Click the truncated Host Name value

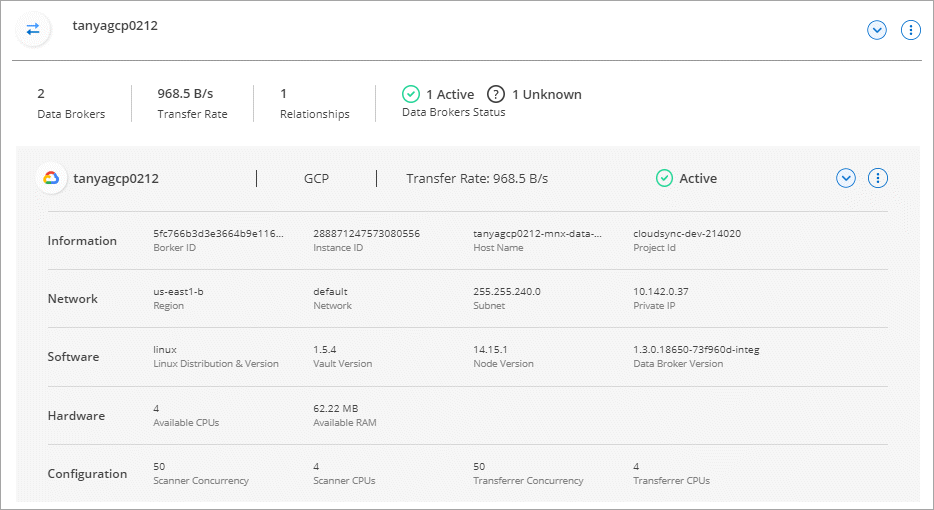[x=537, y=234]
